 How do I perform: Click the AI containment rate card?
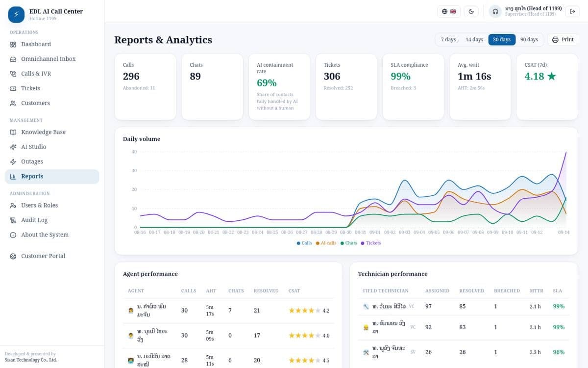[279, 87]
